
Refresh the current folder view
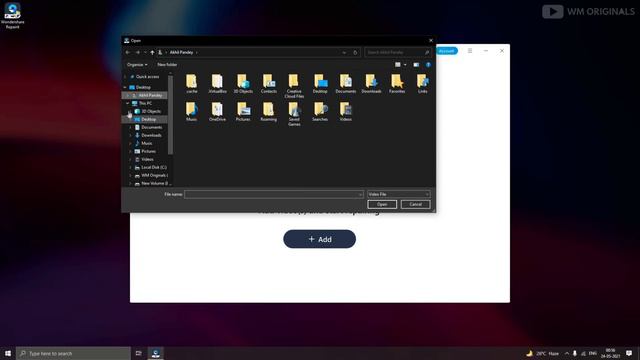pyautogui.click(x=355, y=52)
